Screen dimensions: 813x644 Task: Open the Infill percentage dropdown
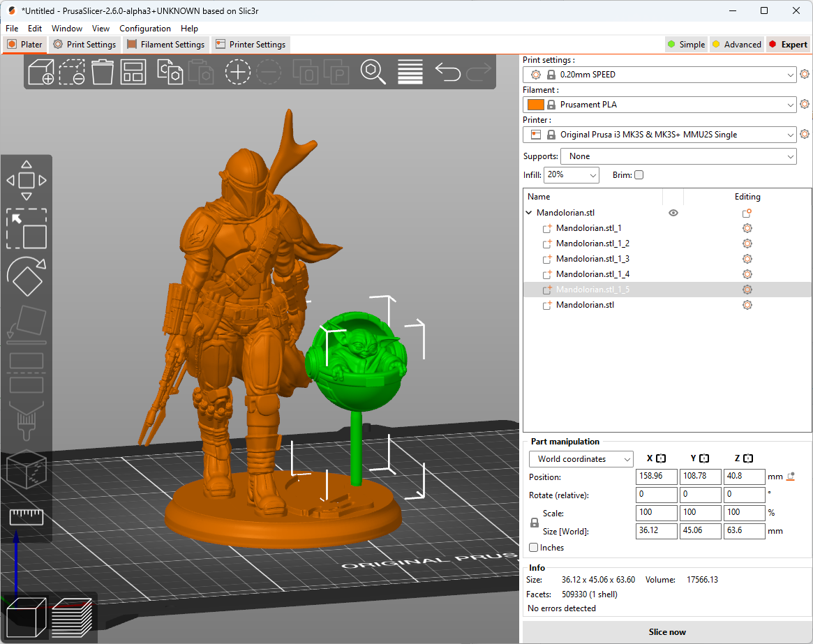point(572,174)
